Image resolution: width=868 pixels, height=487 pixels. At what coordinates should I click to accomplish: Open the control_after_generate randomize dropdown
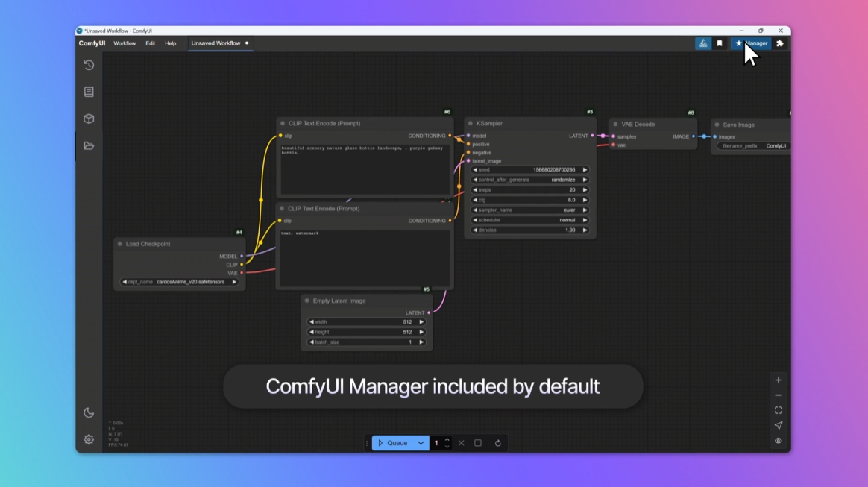pyautogui.click(x=529, y=180)
